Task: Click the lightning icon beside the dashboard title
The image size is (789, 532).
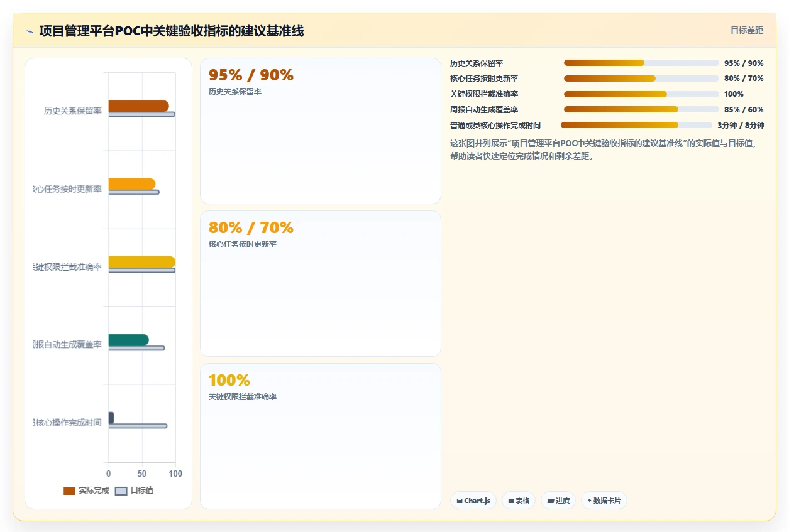Action: 30,31
